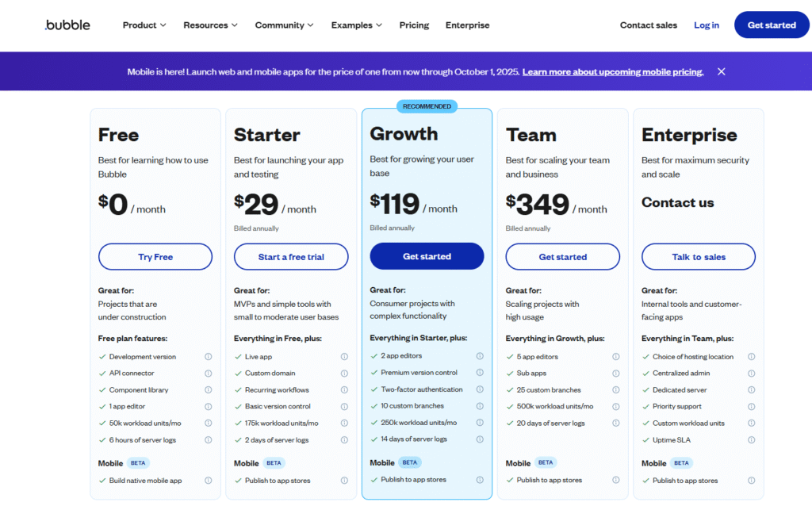This screenshot has height=506, width=812.
Task: Open the Enterprise navigation item
Action: pos(467,25)
